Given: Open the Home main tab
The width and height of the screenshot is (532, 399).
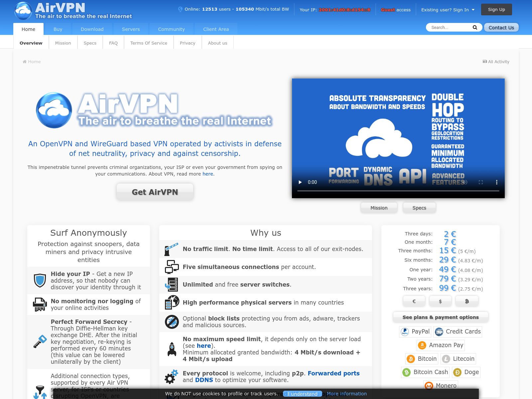Looking at the screenshot, I should (x=28, y=29).
